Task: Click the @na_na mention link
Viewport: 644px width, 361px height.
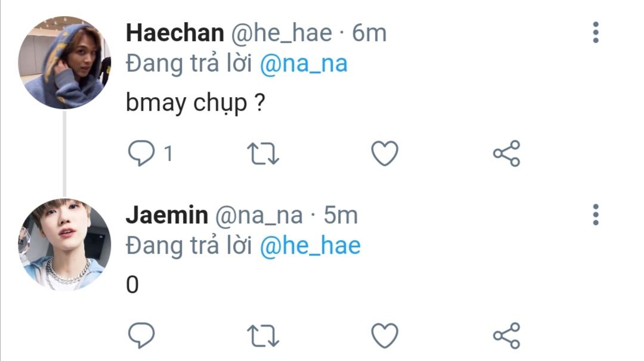Action: (x=304, y=64)
